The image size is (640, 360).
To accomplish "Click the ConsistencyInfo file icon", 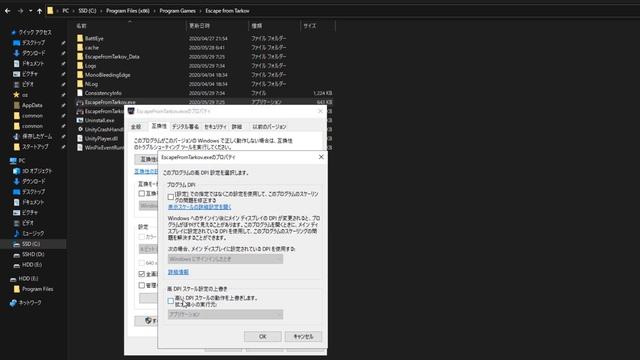I will 80,93.
